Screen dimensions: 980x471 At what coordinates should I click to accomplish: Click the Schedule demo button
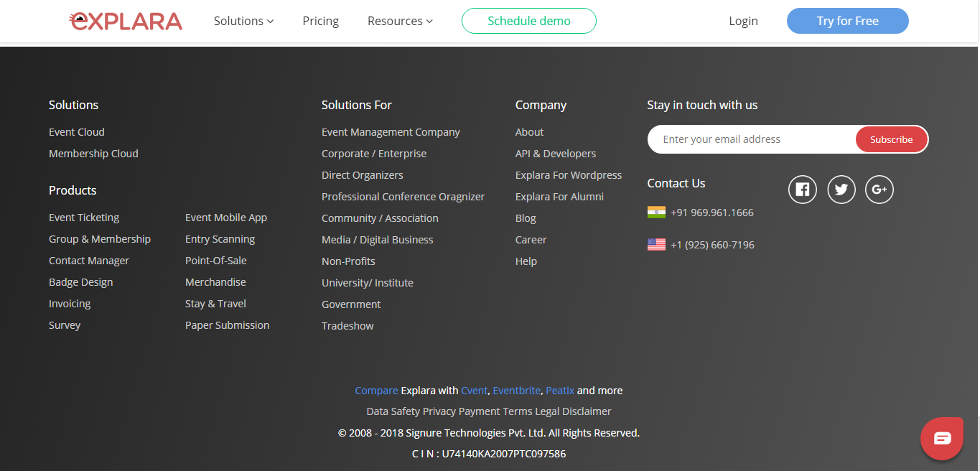[x=529, y=21]
